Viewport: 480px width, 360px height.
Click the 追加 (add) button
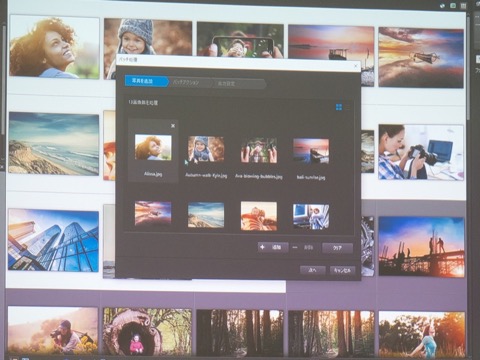(x=273, y=247)
